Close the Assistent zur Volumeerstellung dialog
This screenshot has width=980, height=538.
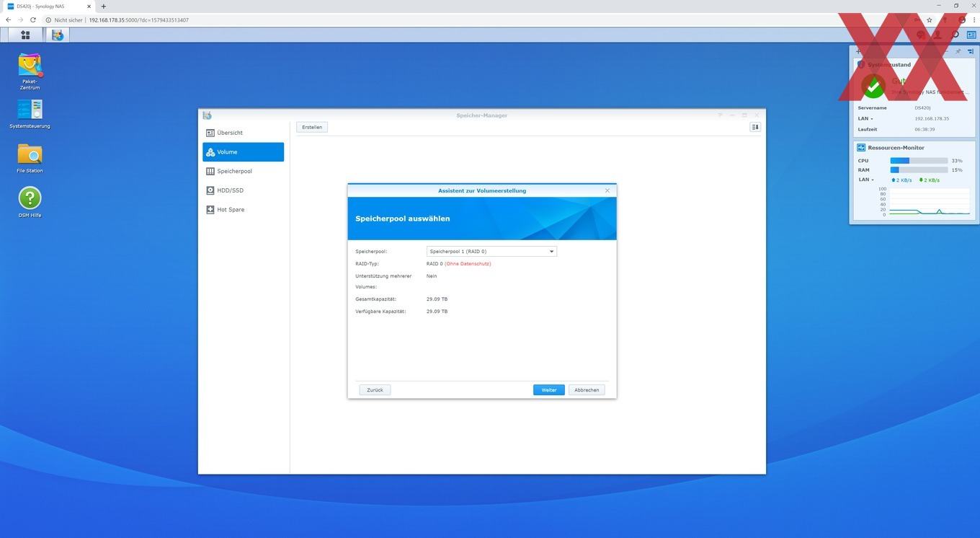pyautogui.click(x=607, y=190)
